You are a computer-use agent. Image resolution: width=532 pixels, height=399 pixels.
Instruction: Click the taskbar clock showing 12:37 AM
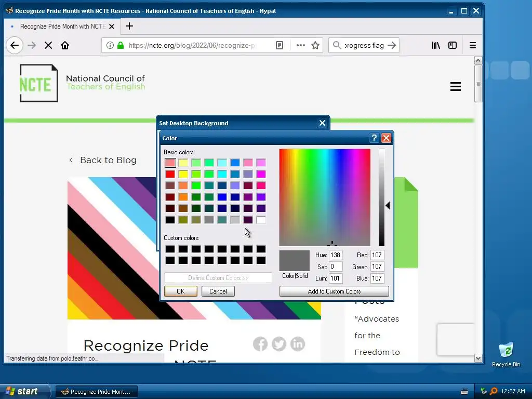pyautogui.click(x=513, y=391)
